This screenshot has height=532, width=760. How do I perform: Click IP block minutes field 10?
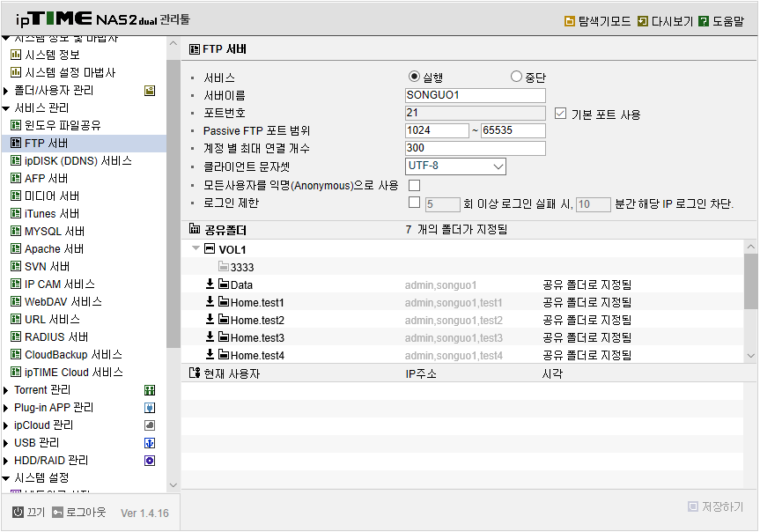click(594, 204)
